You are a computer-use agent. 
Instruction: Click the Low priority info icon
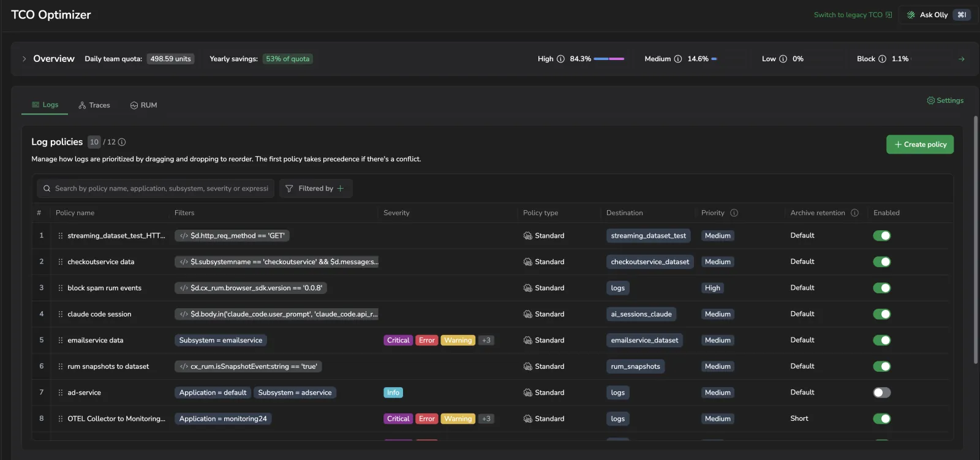783,59
